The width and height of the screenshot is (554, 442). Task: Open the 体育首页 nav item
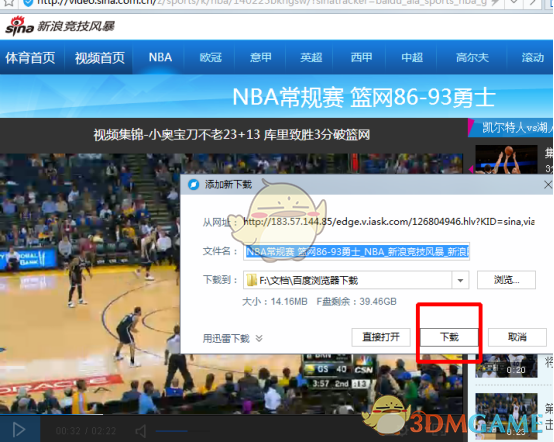(30, 58)
